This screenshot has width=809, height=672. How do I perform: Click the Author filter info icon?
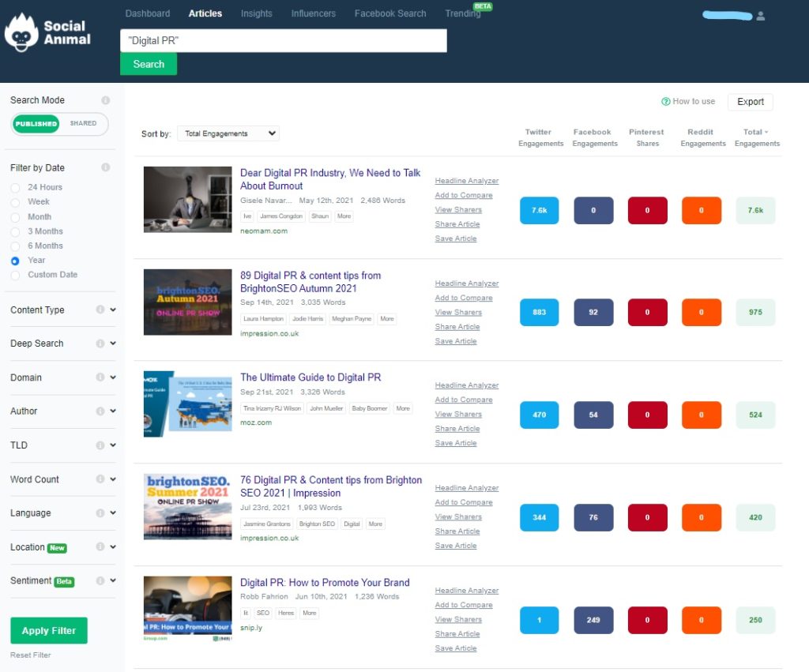(x=100, y=411)
